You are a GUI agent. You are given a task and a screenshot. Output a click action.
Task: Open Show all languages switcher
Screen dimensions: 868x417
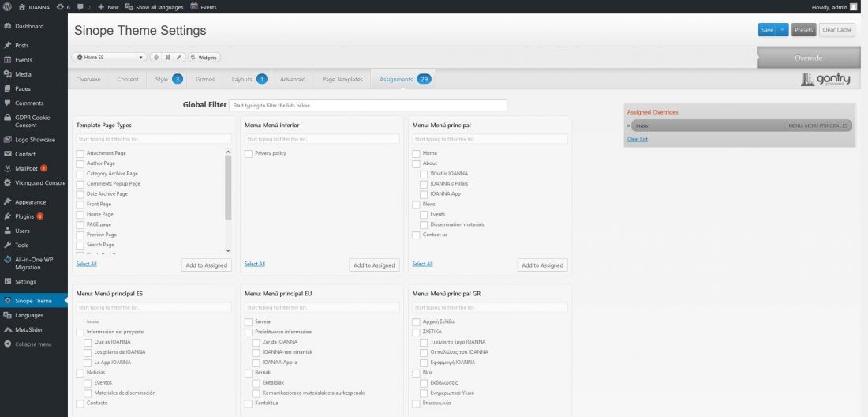pos(154,7)
